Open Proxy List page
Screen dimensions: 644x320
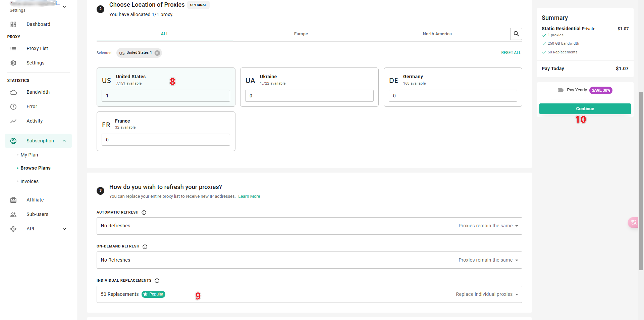tap(37, 49)
